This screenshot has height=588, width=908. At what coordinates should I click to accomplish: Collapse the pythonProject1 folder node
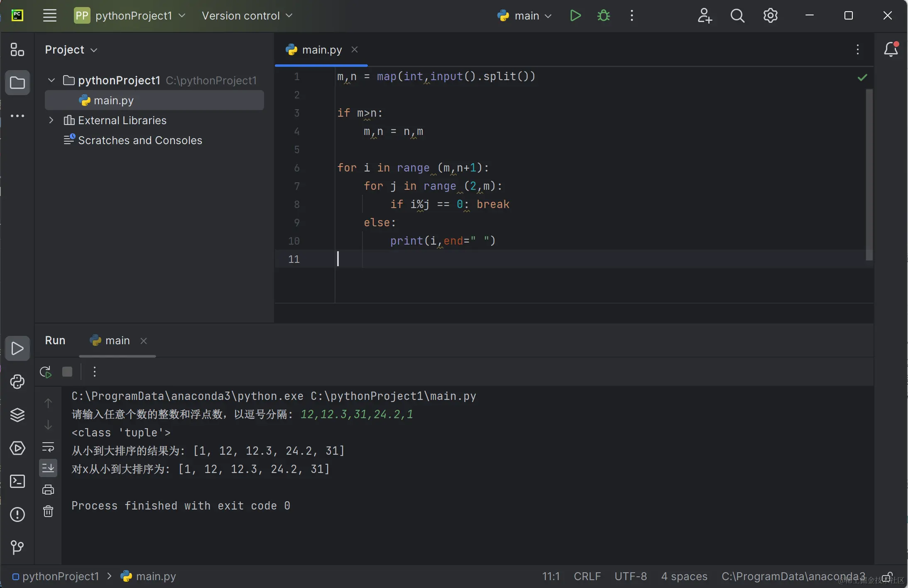click(x=51, y=80)
